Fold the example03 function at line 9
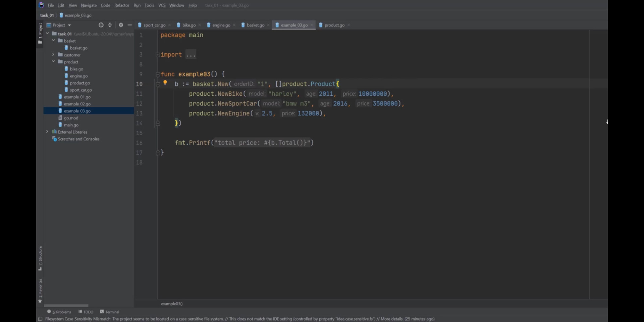Image resolution: width=644 pixels, height=322 pixels. click(x=158, y=74)
